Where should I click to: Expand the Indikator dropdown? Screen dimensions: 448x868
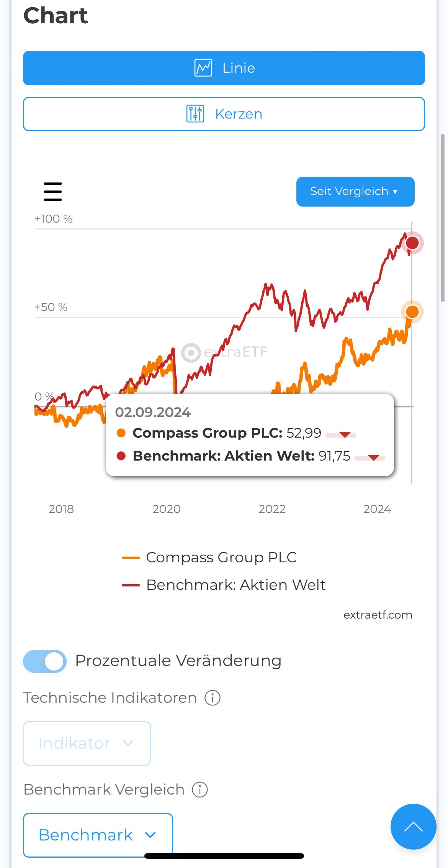[x=87, y=743]
